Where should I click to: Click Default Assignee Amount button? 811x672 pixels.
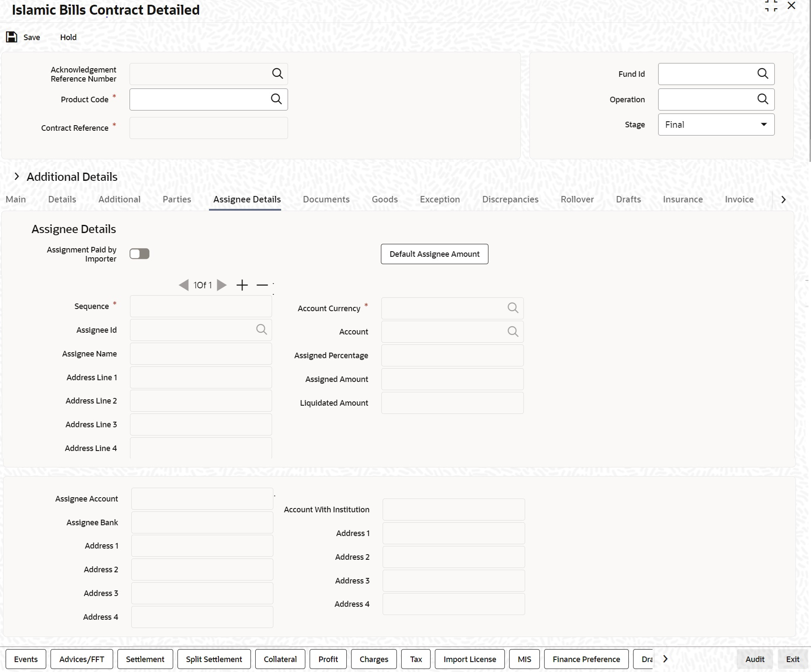434,254
